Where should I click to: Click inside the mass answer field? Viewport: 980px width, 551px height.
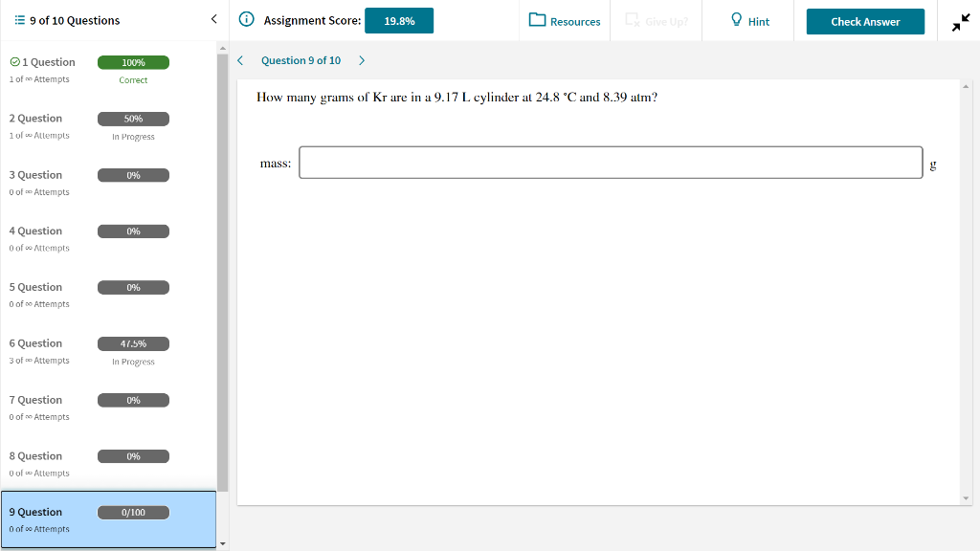[610, 162]
